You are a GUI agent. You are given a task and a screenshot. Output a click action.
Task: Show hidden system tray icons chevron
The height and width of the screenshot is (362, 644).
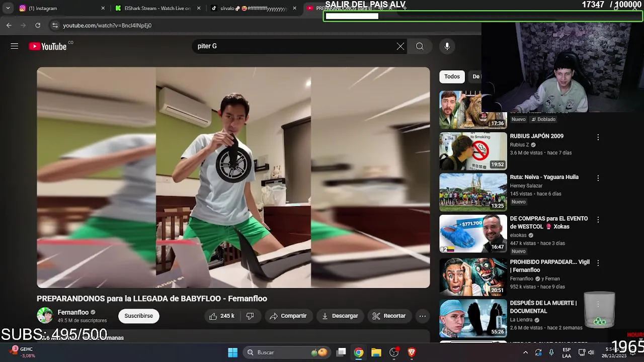[525, 352]
